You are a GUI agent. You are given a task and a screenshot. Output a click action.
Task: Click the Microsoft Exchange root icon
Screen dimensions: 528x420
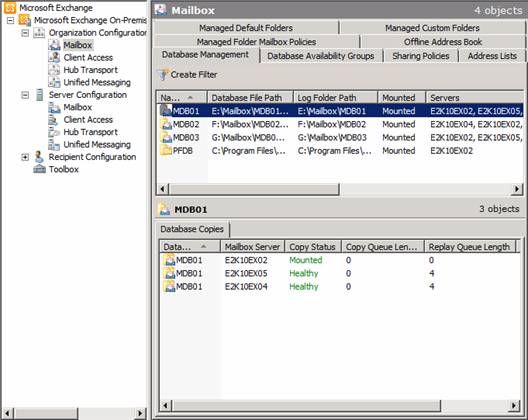[10, 8]
